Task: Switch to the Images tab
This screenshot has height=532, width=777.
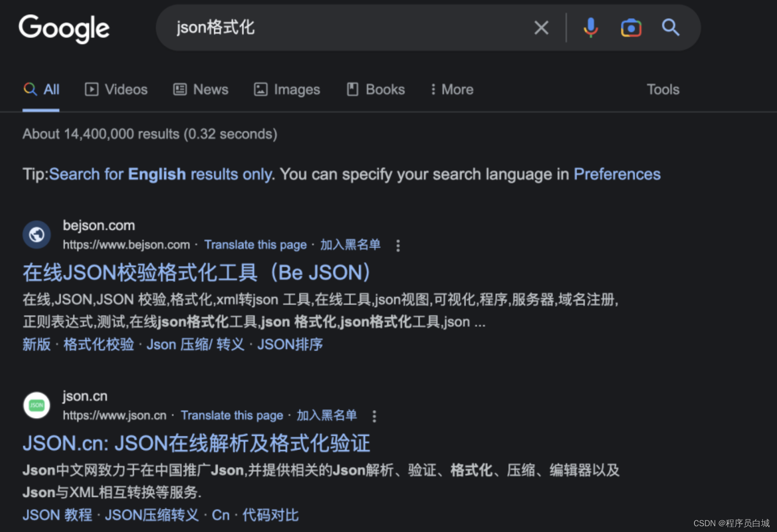Action: click(287, 90)
